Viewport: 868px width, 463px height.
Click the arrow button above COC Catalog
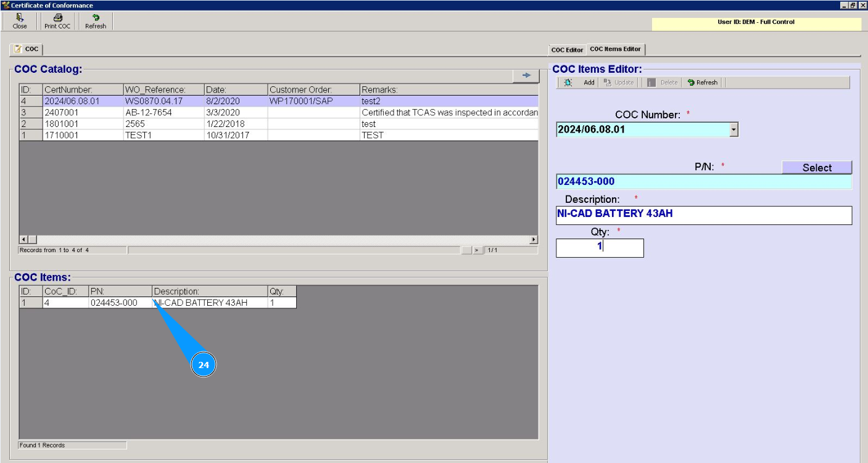point(526,75)
